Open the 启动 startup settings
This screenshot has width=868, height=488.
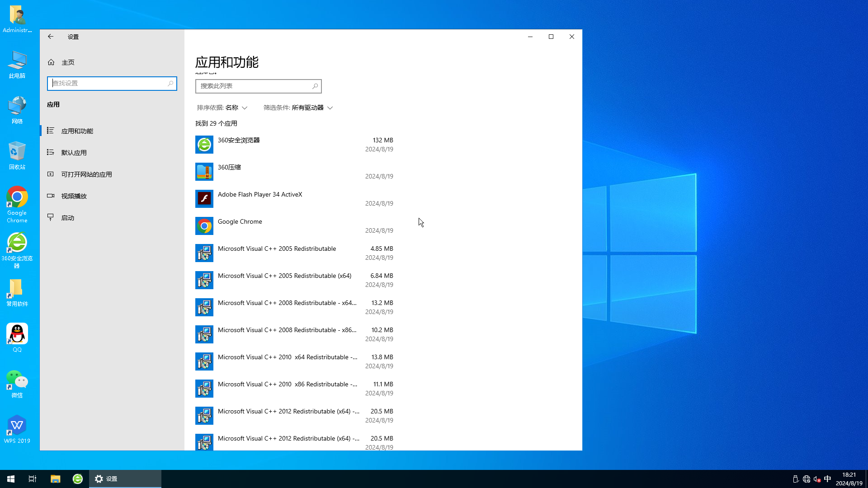pos(112,218)
